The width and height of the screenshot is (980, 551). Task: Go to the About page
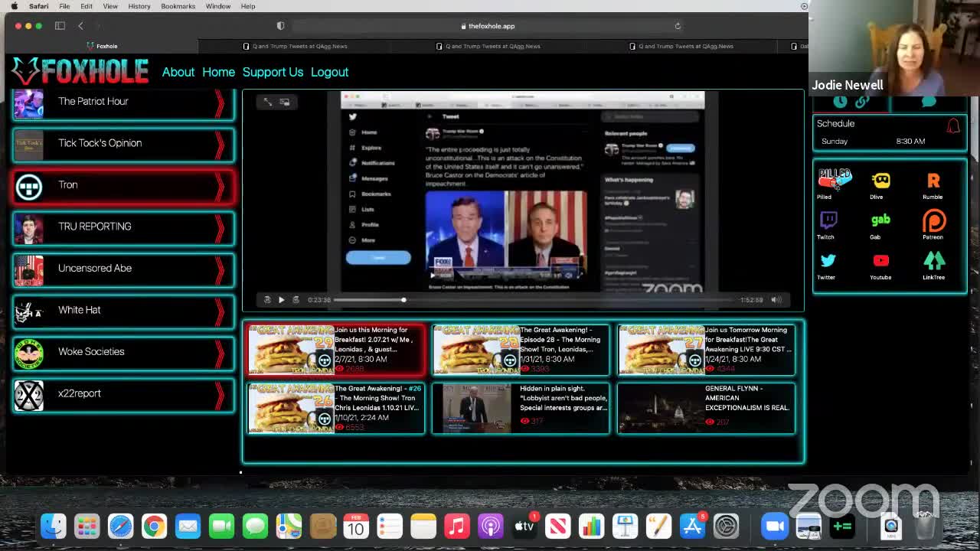click(x=178, y=72)
